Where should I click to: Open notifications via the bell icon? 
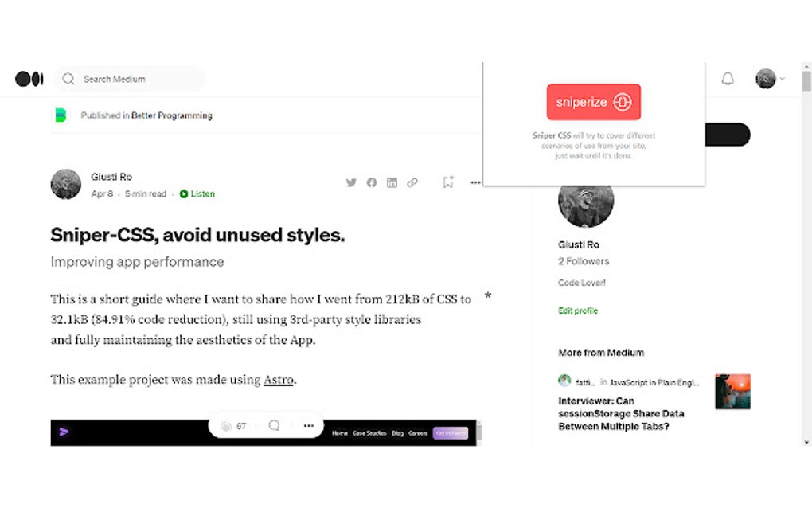pyautogui.click(x=726, y=78)
